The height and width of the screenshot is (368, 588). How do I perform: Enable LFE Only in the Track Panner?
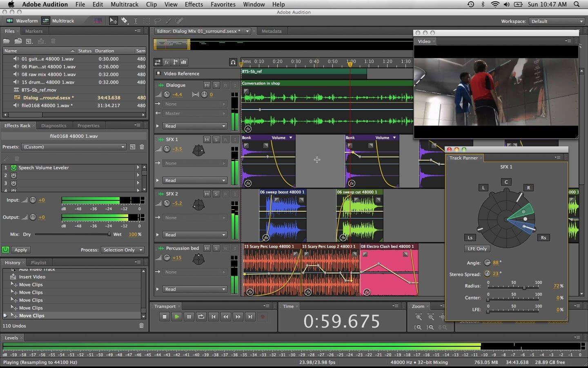[477, 248]
